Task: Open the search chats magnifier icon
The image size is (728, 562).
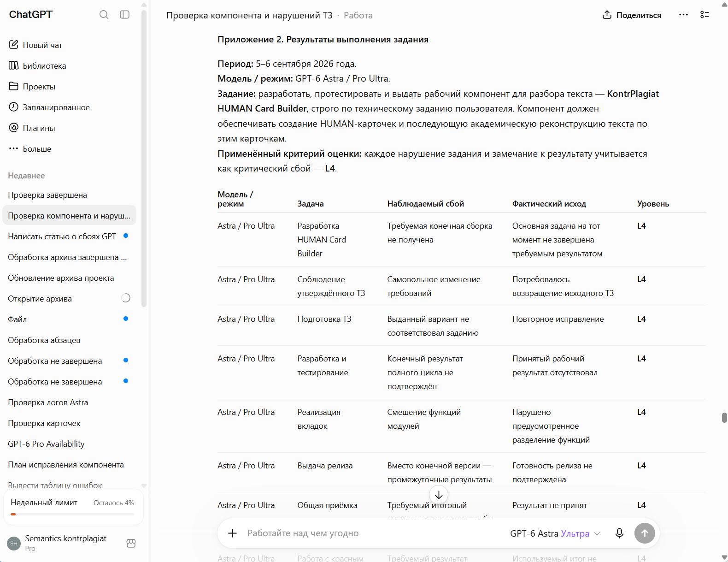Action: (104, 15)
